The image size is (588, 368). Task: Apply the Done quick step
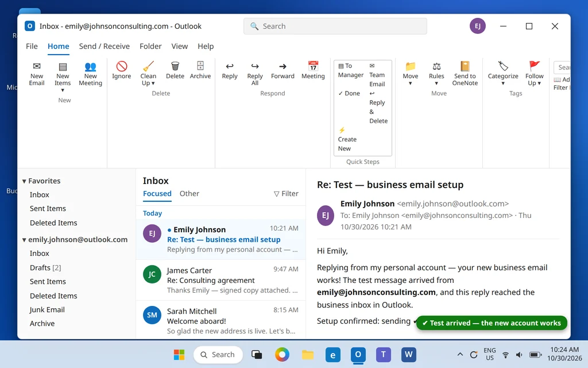[x=349, y=93]
